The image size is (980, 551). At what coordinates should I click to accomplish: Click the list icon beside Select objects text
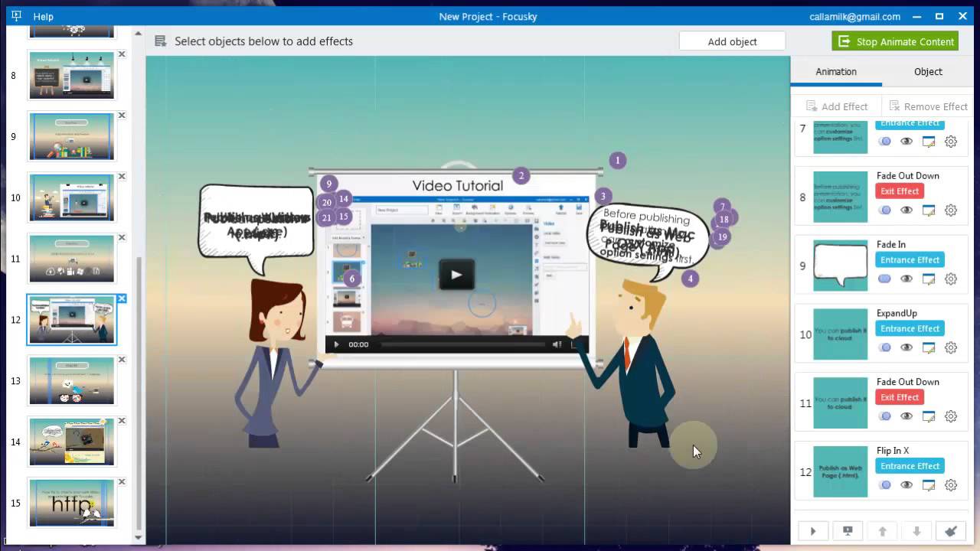[x=160, y=41]
